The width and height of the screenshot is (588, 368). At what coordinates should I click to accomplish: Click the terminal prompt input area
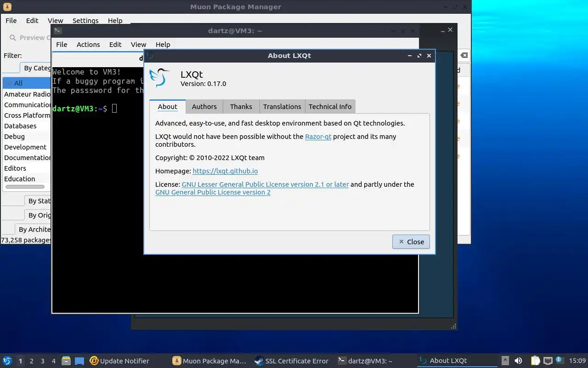(x=114, y=109)
